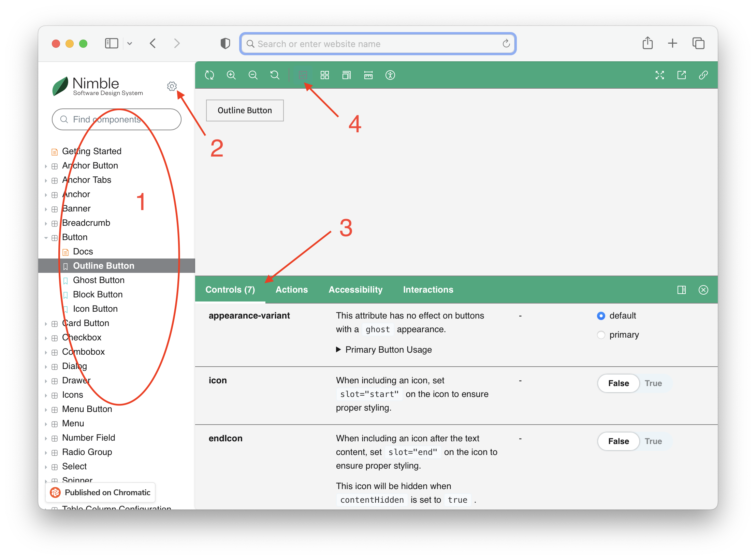
Task: Switch to the Actions tab
Action: pyautogui.click(x=291, y=290)
